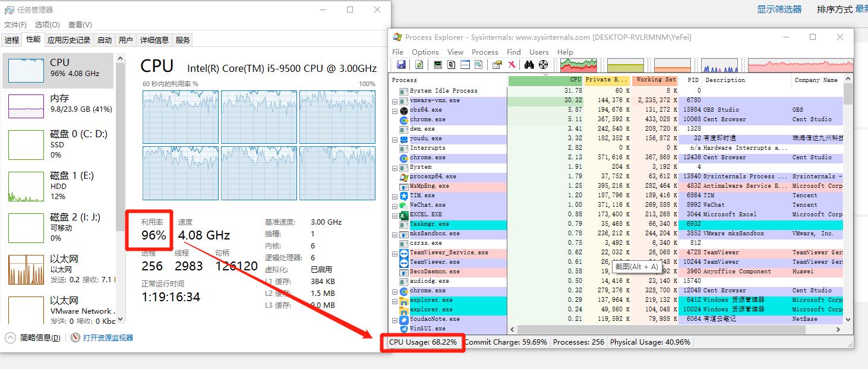868x369 pixels.
Task: Click the EXCEL.EXE process icon
Action: pyautogui.click(x=404, y=215)
